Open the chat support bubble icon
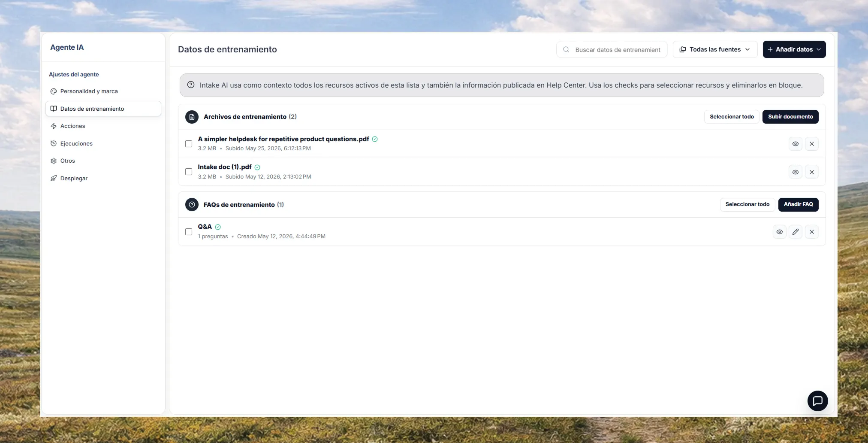Screen dimensions: 868x443 tap(817, 401)
